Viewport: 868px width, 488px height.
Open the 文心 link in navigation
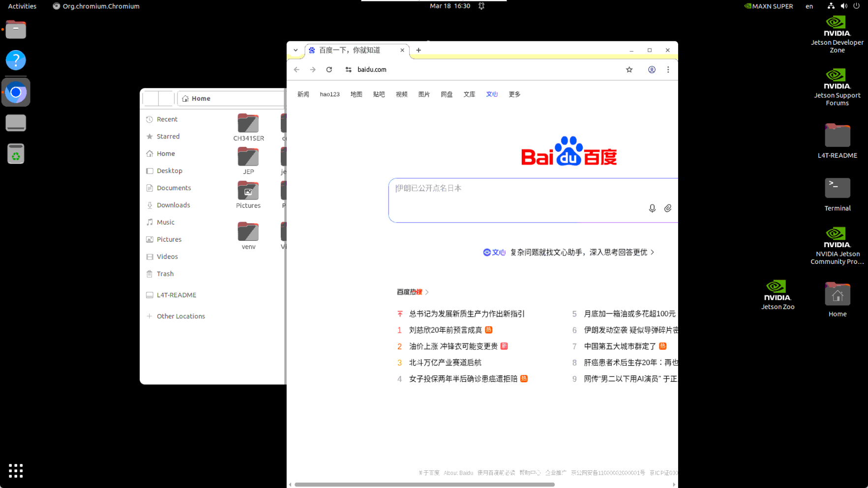click(492, 94)
